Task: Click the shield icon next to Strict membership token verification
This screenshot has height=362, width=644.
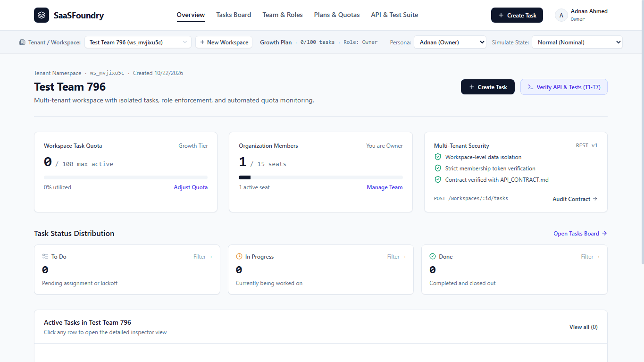Action: [437, 168]
